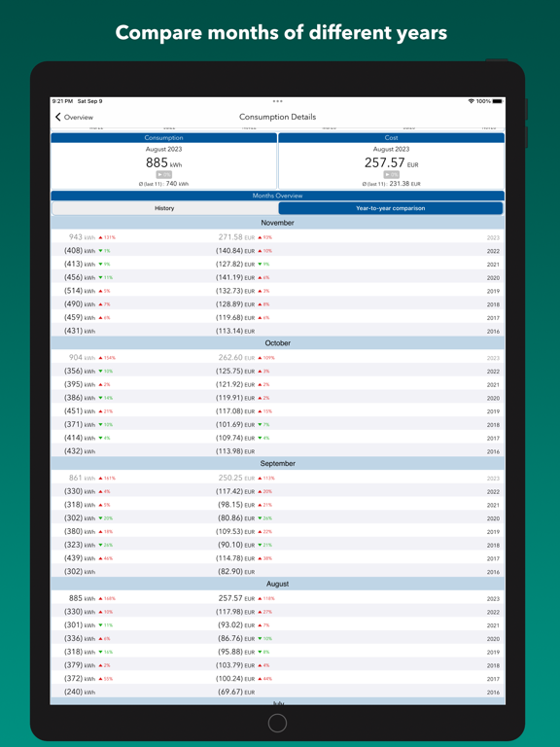Select the November 943 kWh row
This screenshot has width=560, height=747.
click(x=278, y=236)
